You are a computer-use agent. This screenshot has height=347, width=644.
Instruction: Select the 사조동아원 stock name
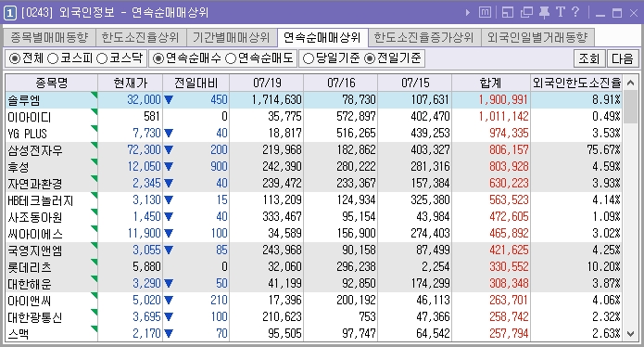tap(35, 217)
